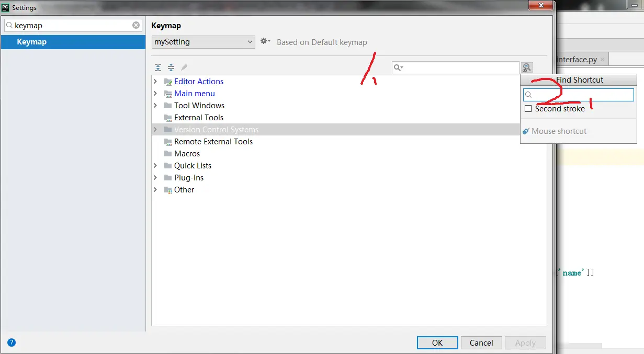
Task: Click the Cancel button
Action: pos(481,343)
